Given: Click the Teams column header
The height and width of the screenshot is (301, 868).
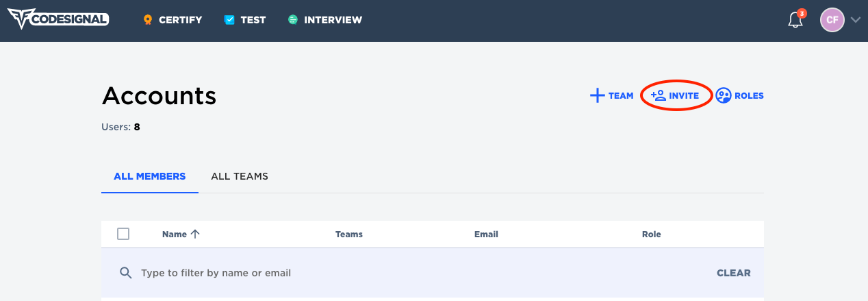Looking at the screenshot, I should click(349, 234).
